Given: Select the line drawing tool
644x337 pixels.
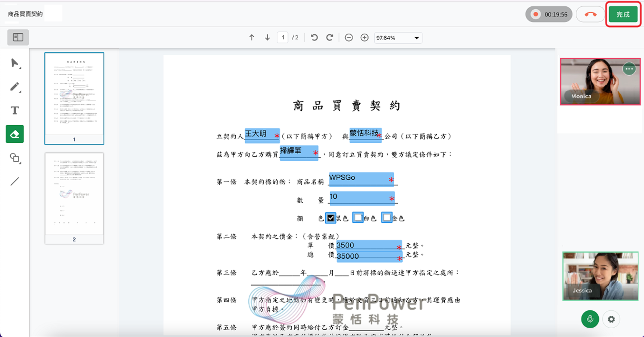Looking at the screenshot, I should coord(15,181).
